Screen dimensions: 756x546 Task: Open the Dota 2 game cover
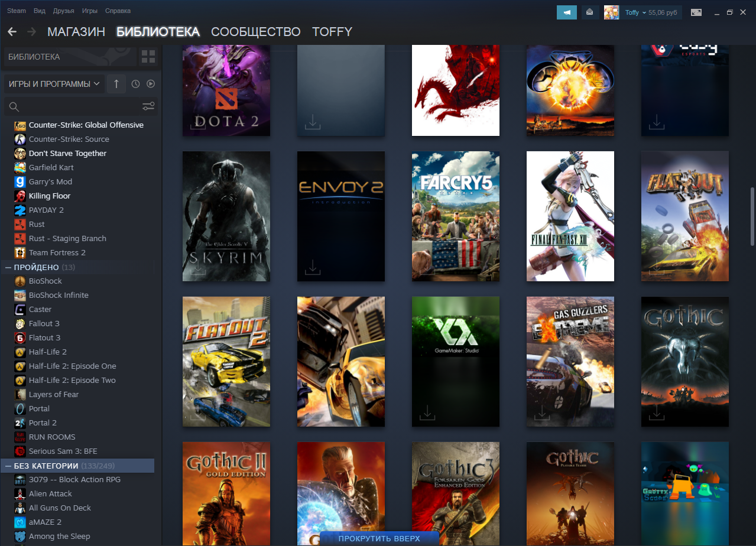click(x=226, y=91)
